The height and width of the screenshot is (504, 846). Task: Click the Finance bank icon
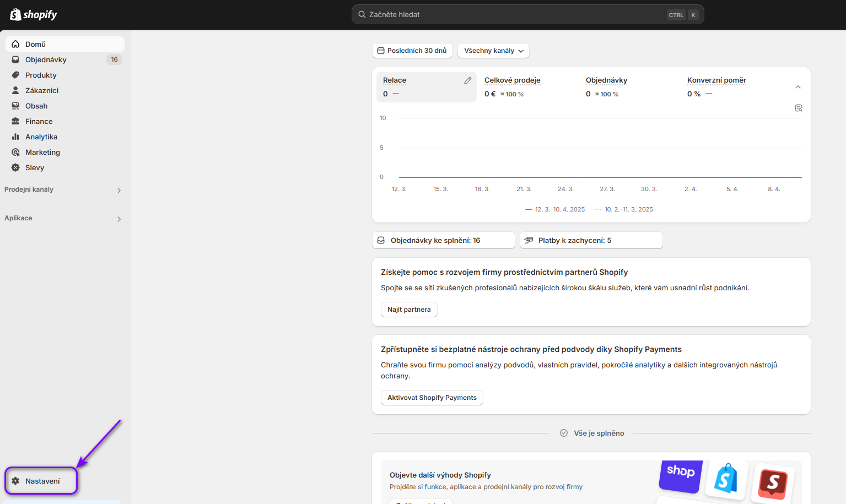pos(15,121)
